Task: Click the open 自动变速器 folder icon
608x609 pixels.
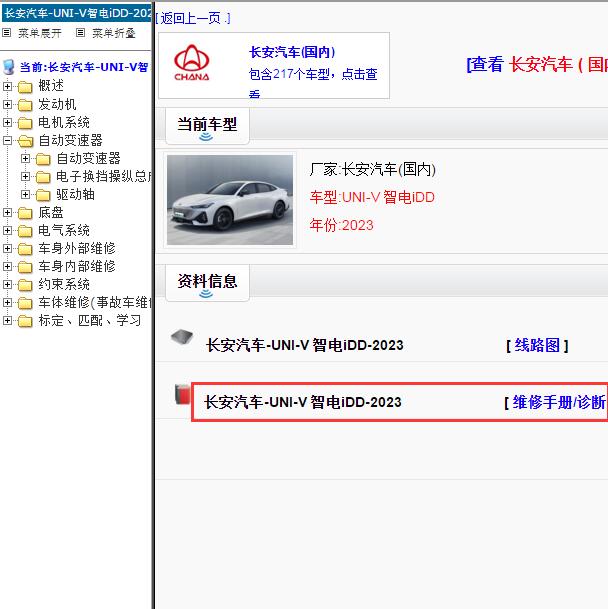Action: [26, 141]
